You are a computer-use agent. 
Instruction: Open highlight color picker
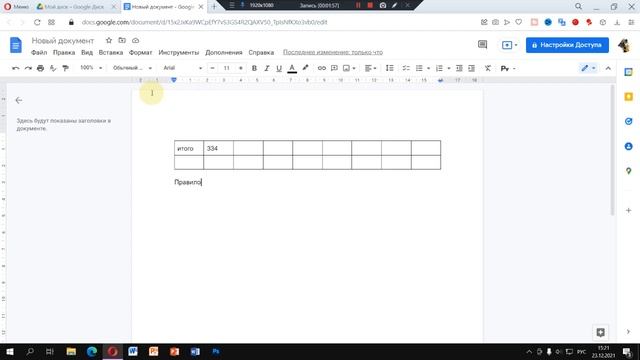(x=305, y=68)
